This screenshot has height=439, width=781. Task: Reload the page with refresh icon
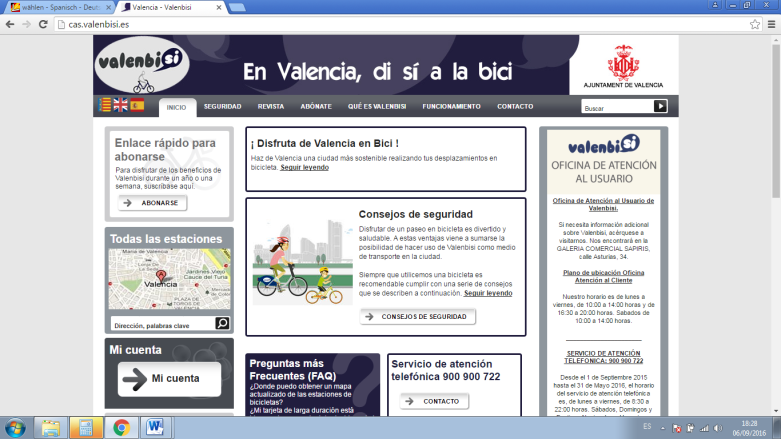click(x=43, y=24)
